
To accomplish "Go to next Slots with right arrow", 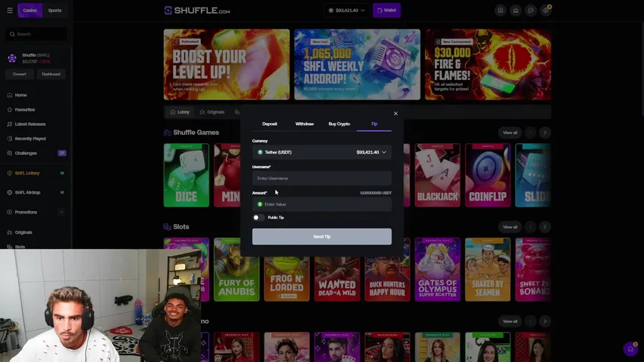I will pos(545,227).
